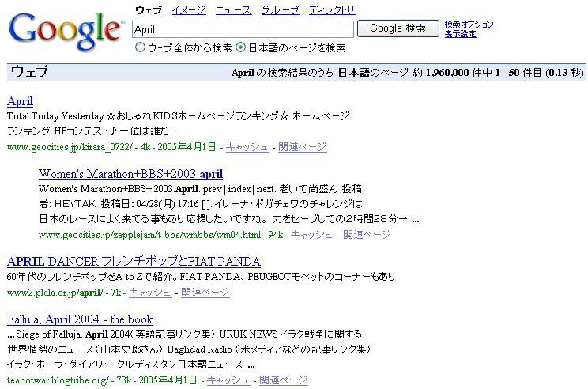Open 関連ページ for zapplejam wm04.html result
This screenshot has width=588, height=389.
click(x=367, y=235)
